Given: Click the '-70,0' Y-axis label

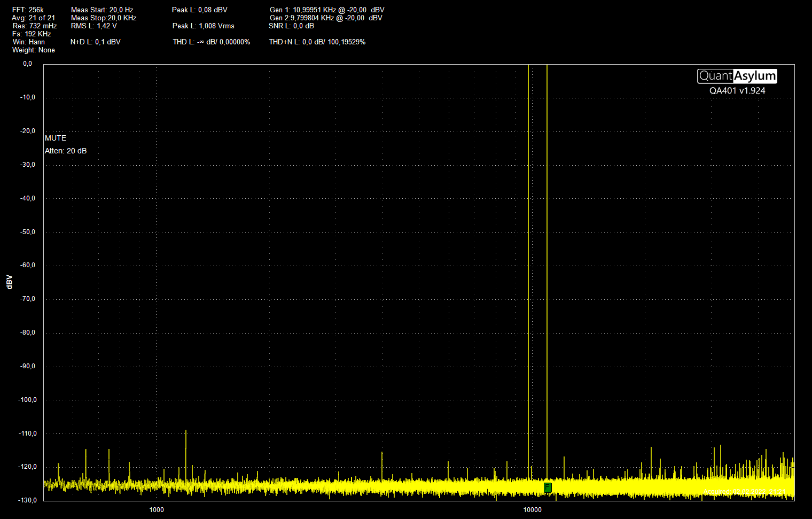Looking at the screenshot, I should coord(28,299).
